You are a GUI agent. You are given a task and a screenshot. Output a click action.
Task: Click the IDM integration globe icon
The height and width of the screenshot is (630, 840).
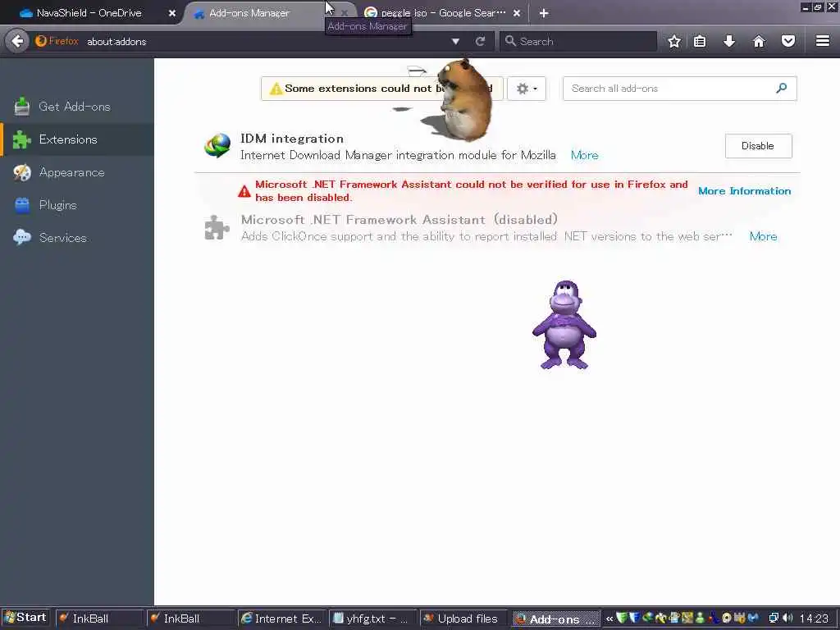[217, 146]
